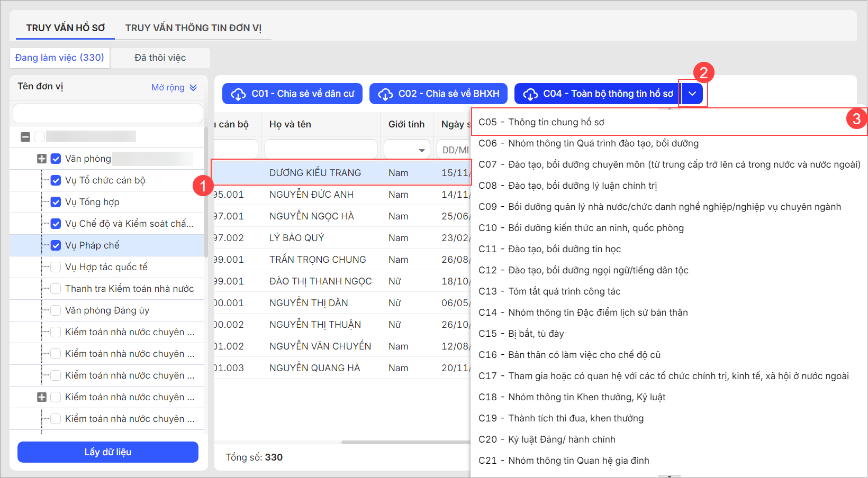Open the arrow dropdown beside C04 button
Screen dimensions: 868x478
point(692,94)
